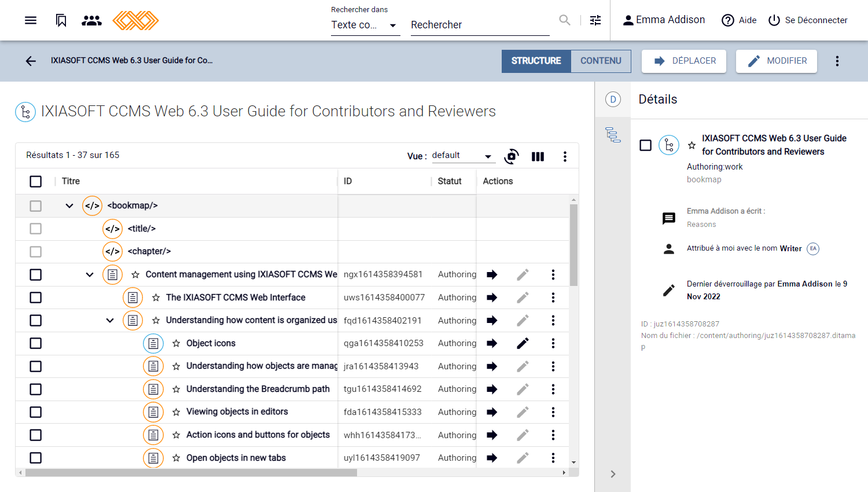868x492 pixels.
Task: Click the move arrow for Object icons row
Action: [x=492, y=343]
